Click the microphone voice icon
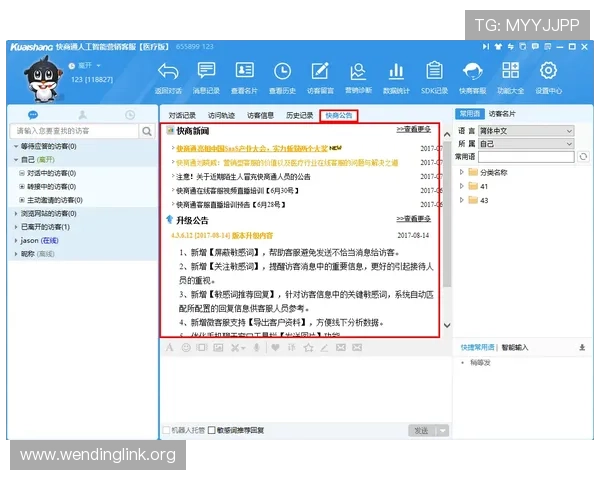Screen dimensions: 600x480 pos(256,348)
